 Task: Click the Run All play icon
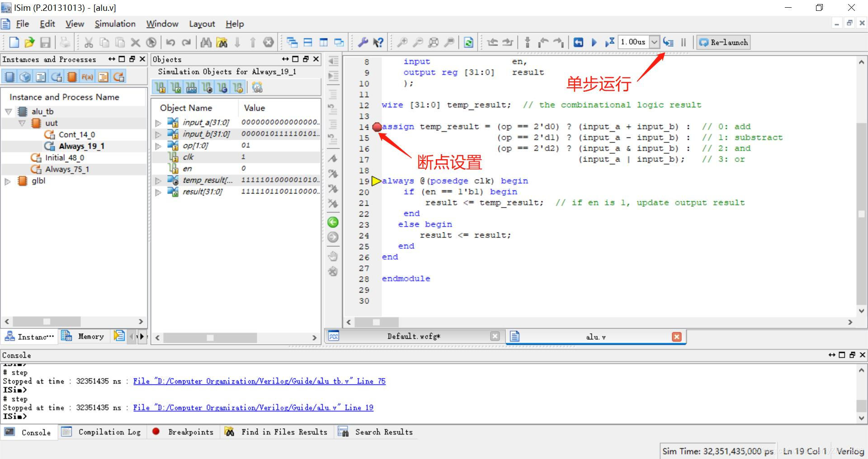594,43
